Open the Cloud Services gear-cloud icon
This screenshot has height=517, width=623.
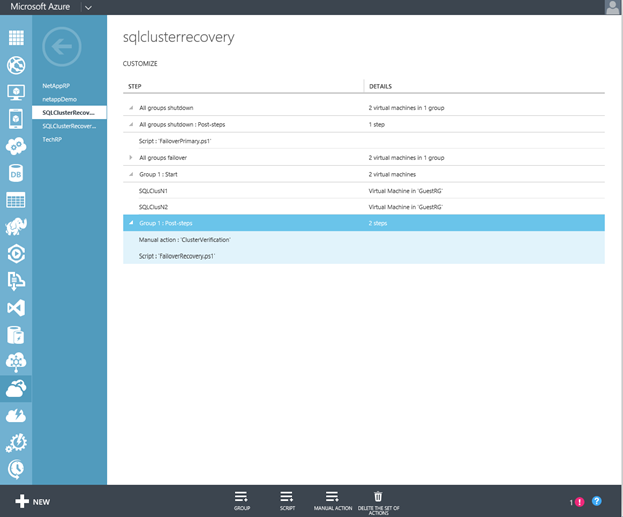pyautogui.click(x=16, y=146)
